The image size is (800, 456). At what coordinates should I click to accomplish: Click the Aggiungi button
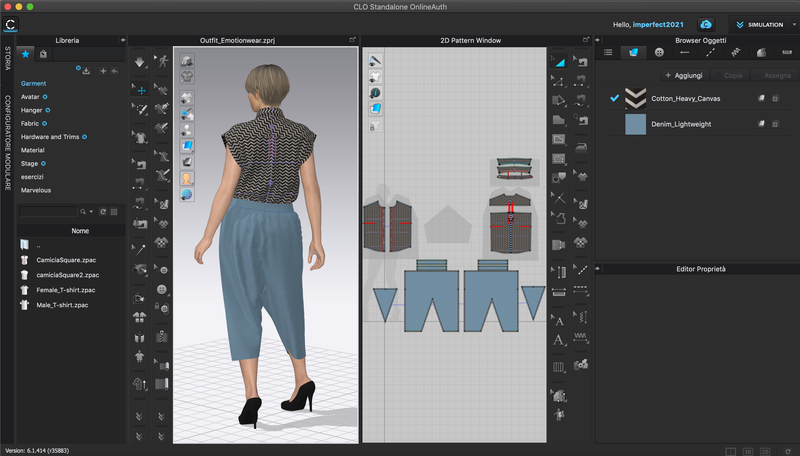(x=683, y=75)
